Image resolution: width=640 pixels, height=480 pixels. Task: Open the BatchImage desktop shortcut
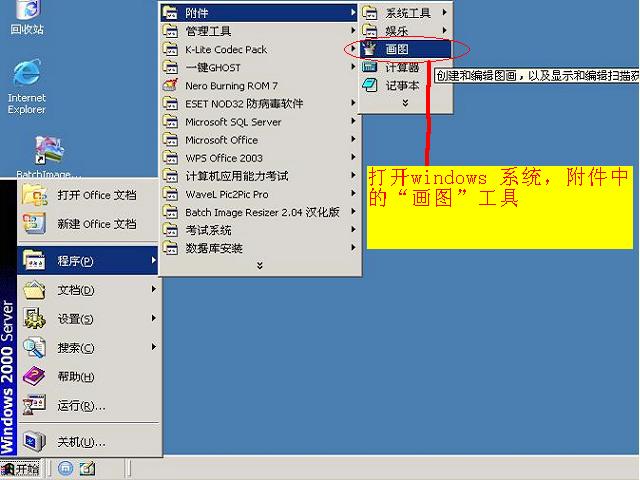(49, 157)
